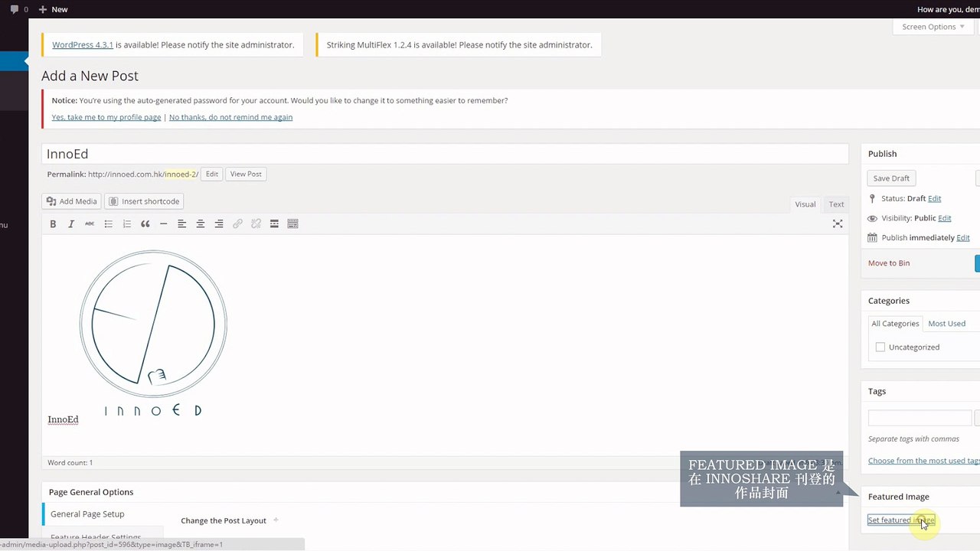980x551 pixels.
Task: Click No thanks, do not remind me again
Action: [230, 117]
